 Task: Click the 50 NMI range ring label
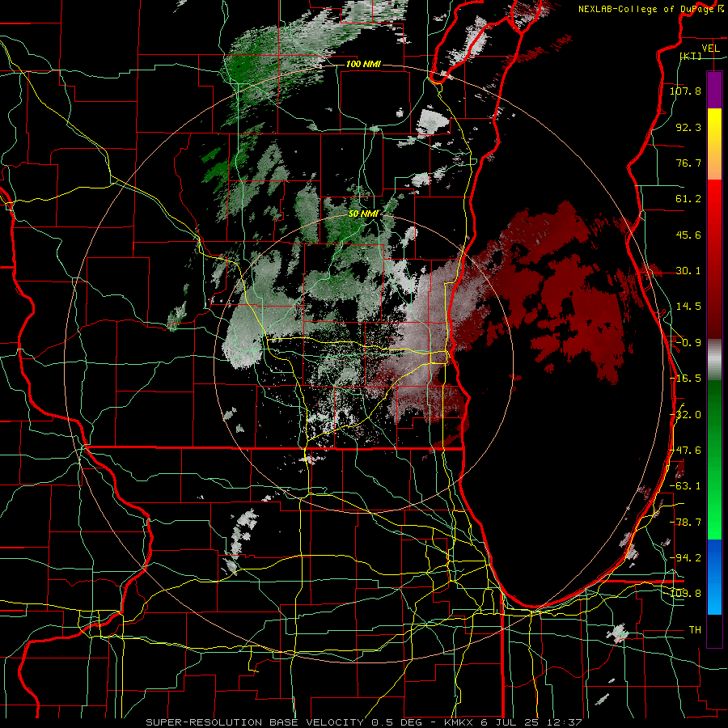pyautogui.click(x=363, y=214)
